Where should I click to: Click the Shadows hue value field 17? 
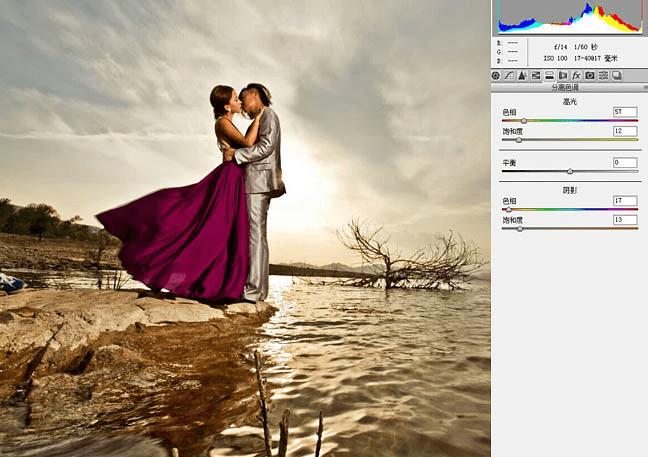coord(625,201)
